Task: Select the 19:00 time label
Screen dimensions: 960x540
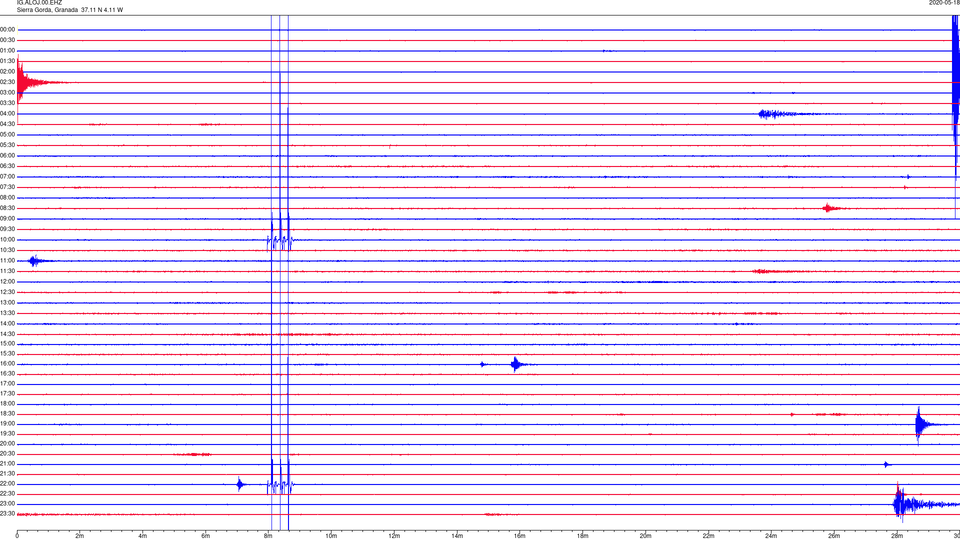Action: pyautogui.click(x=8, y=424)
